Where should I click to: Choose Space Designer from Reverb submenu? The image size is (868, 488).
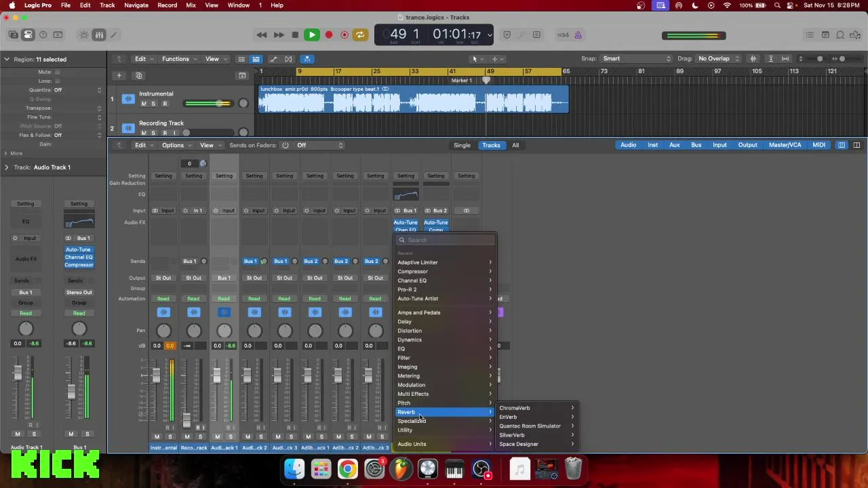pos(537,444)
